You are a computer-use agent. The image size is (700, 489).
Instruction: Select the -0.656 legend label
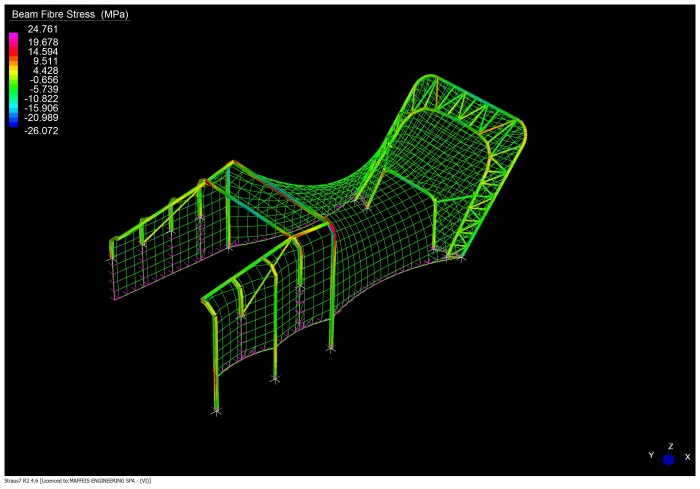pos(43,80)
